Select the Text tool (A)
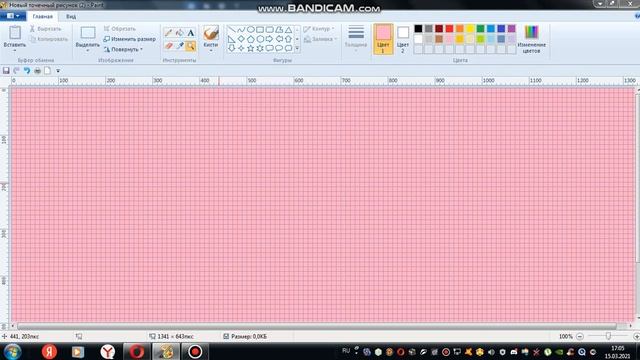 tap(191, 33)
